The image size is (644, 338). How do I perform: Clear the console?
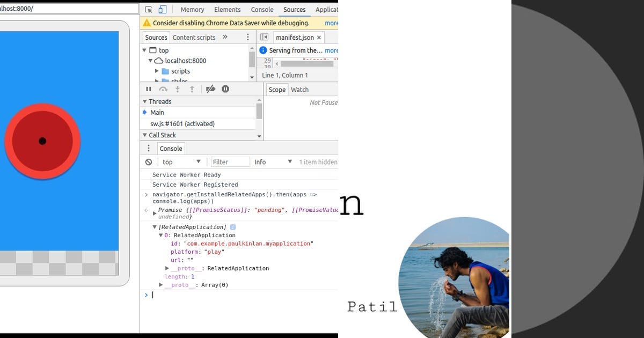coord(148,161)
